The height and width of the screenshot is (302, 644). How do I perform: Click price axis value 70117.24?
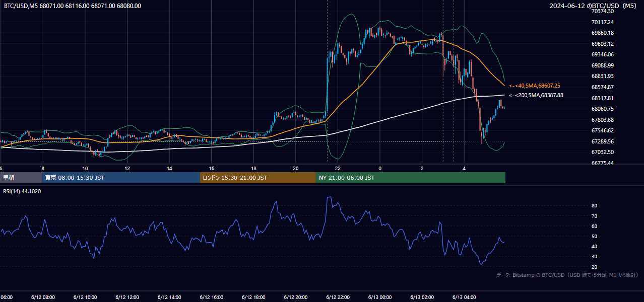coord(602,22)
